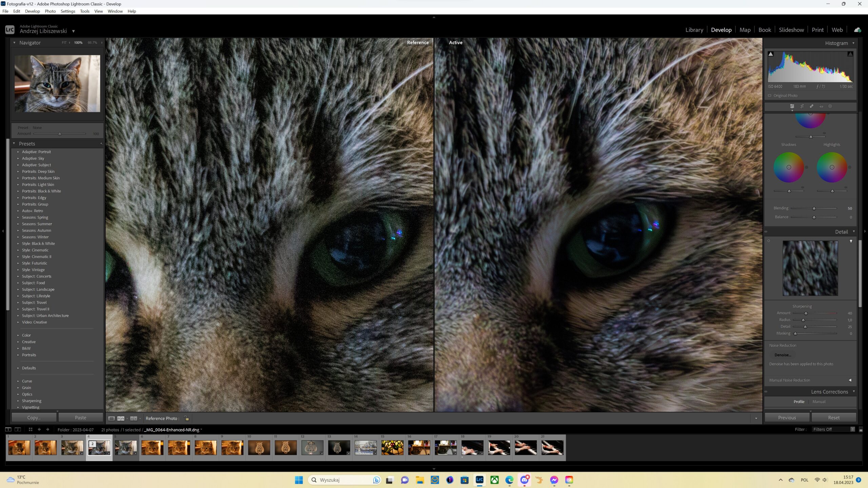Open the Develop menu
This screenshot has width=868, height=488.
pyautogui.click(x=32, y=11)
